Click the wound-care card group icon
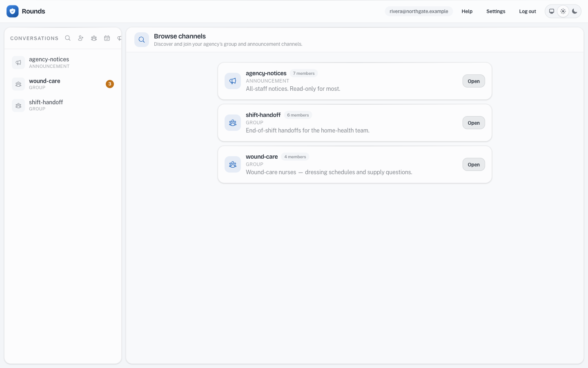The image size is (588, 368). [233, 164]
